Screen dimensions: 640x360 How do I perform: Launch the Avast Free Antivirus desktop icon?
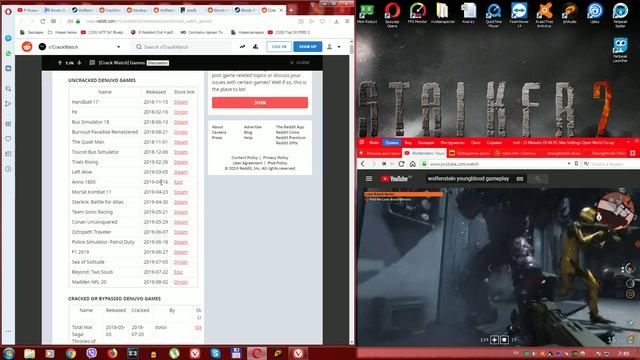544,14
